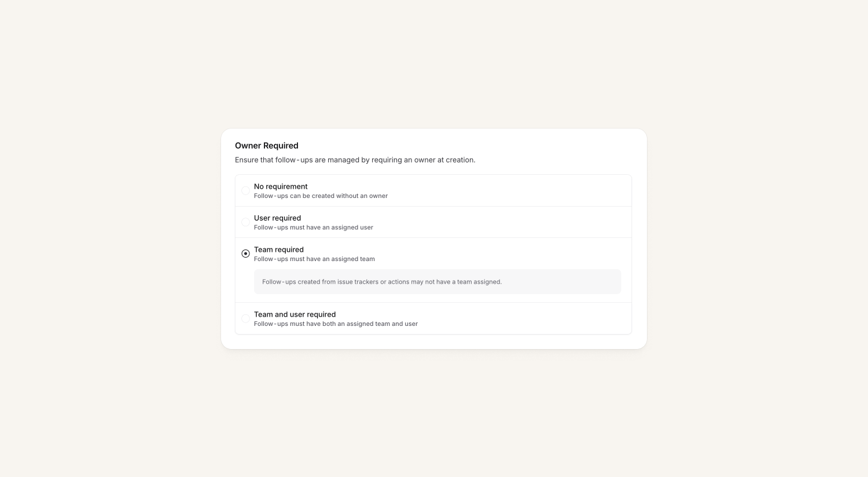
Task: Select the Team and user required radio
Action: [x=245, y=318]
